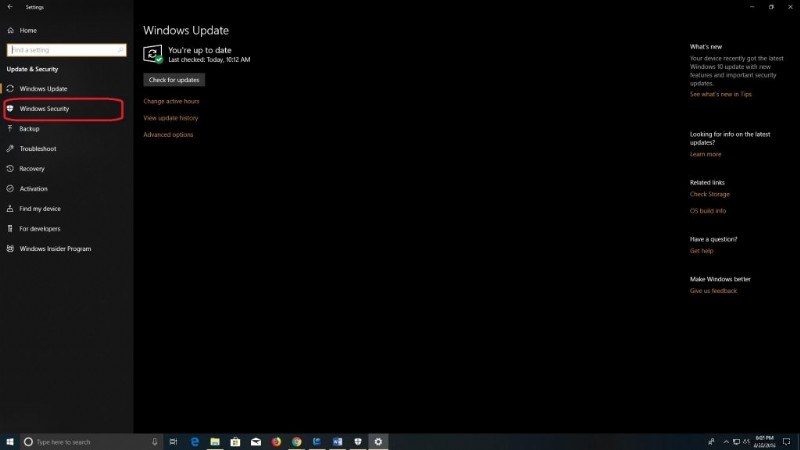Open Microsoft Store from the taskbar
Viewport: 800px width, 450px height.
tap(235, 442)
